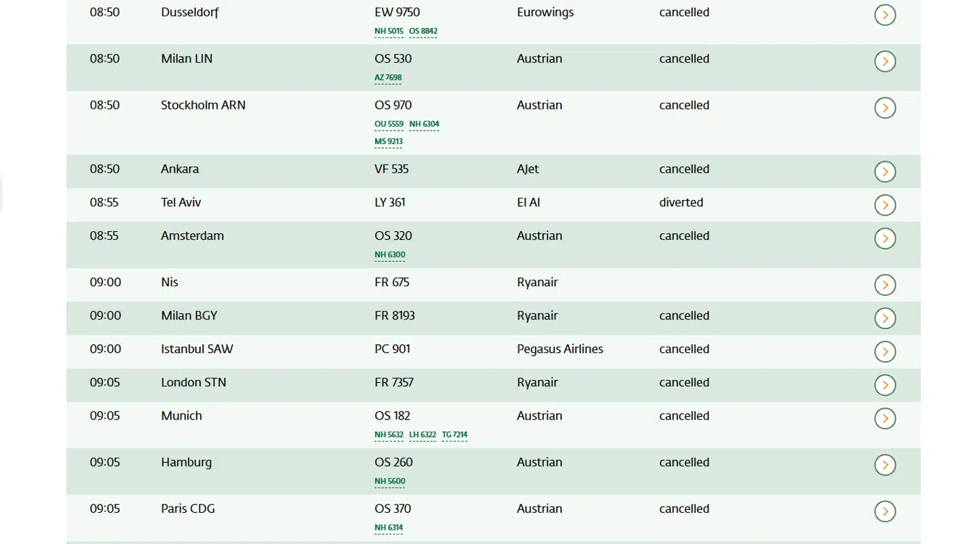Click NH 6314 codeshare under Paris flight
The width and height of the screenshot is (980, 544).
pyautogui.click(x=389, y=528)
